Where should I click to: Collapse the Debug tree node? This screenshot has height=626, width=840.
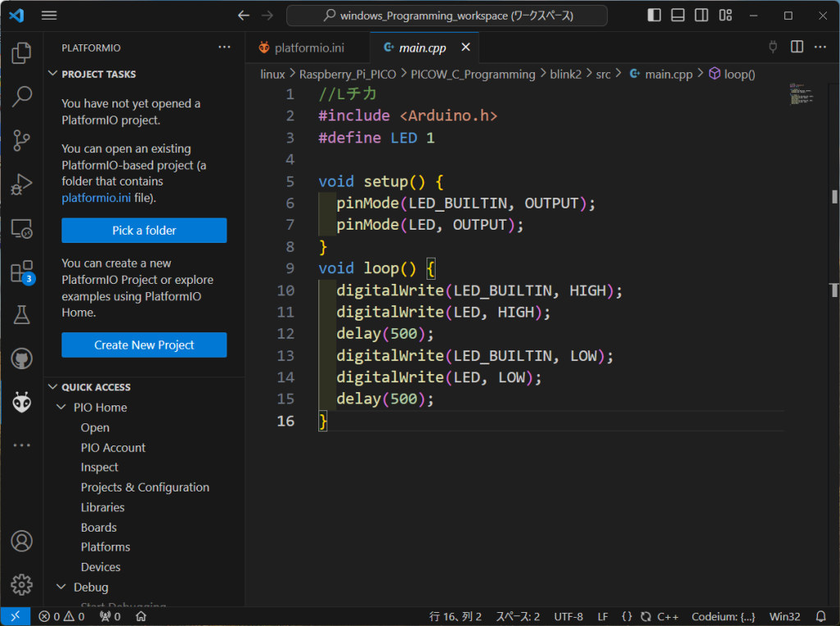61,587
